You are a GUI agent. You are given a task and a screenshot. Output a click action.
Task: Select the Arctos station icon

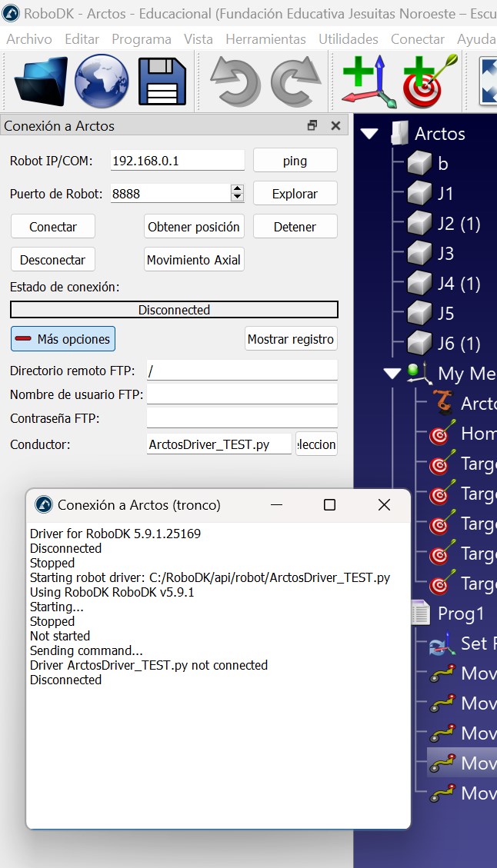399,134
